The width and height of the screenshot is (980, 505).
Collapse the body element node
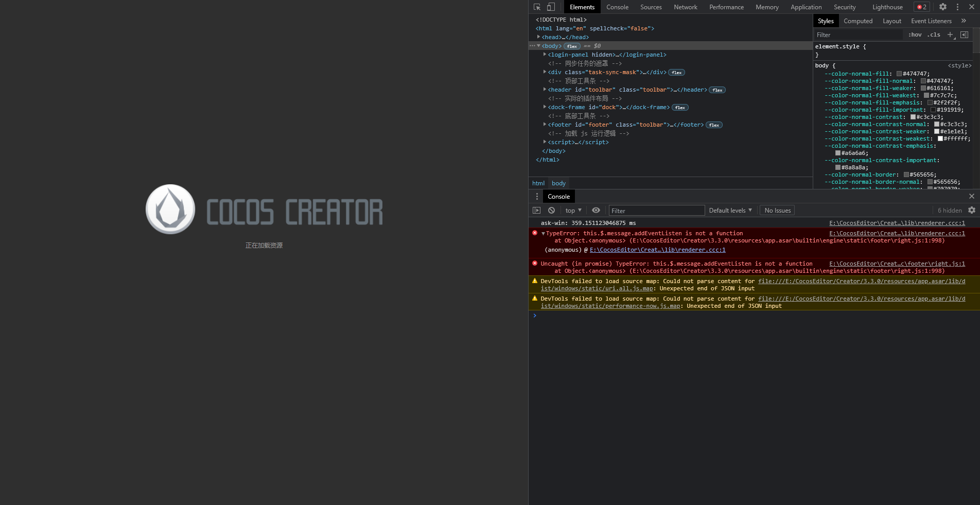[538, 46]
